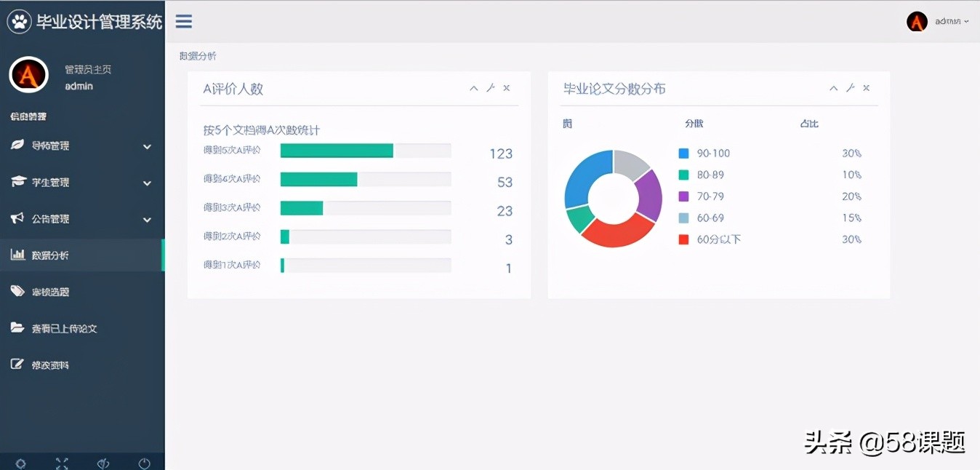
Task: Click the power icon at the sidebar footer
Action: 144,462
